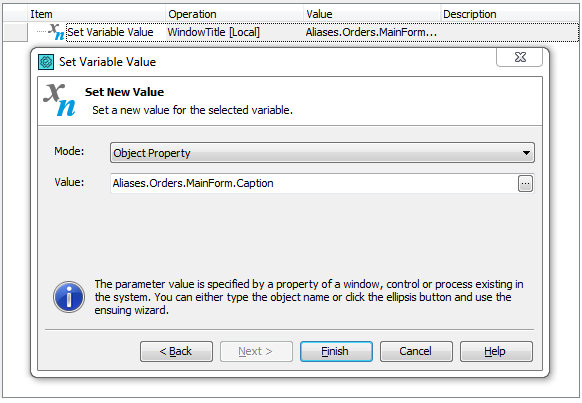Viewport: 582px width, 403px height.
Task: Click the WindowTitle [Local] operation cell
Action: (213, 32)
